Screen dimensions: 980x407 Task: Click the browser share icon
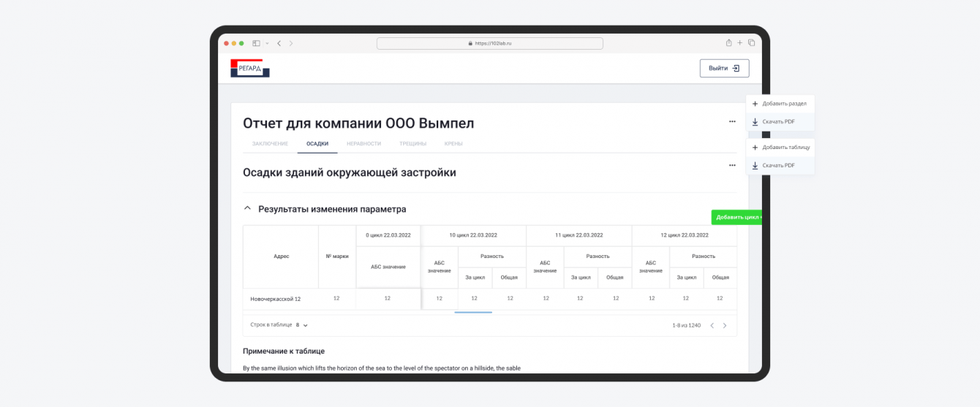point(728,43)
